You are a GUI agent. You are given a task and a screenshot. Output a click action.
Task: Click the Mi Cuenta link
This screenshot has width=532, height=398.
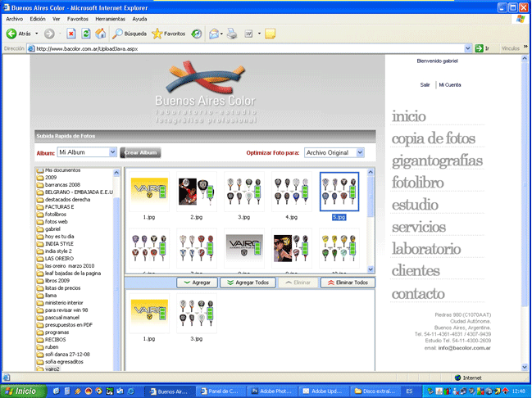450,84
